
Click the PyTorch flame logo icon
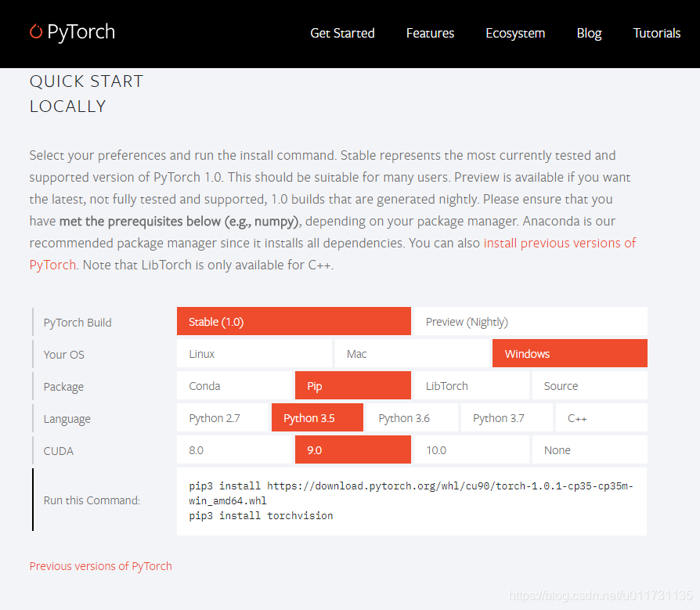(36, 31)
